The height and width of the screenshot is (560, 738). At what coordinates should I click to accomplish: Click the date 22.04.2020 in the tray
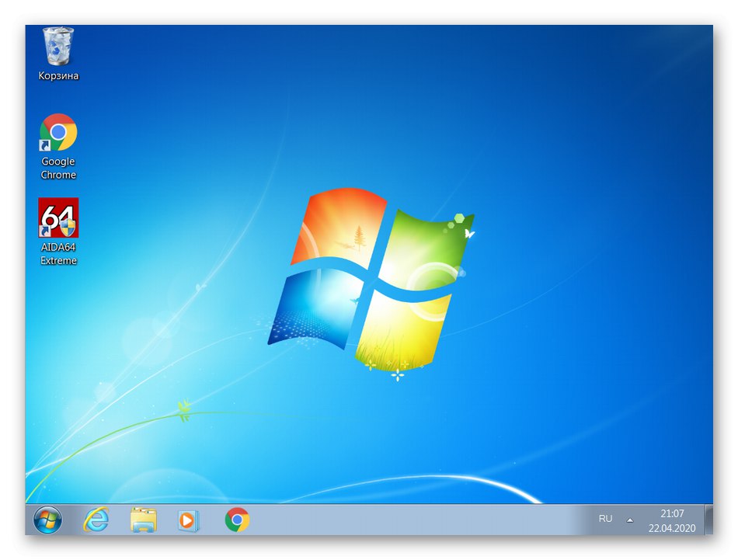(672, 528)
